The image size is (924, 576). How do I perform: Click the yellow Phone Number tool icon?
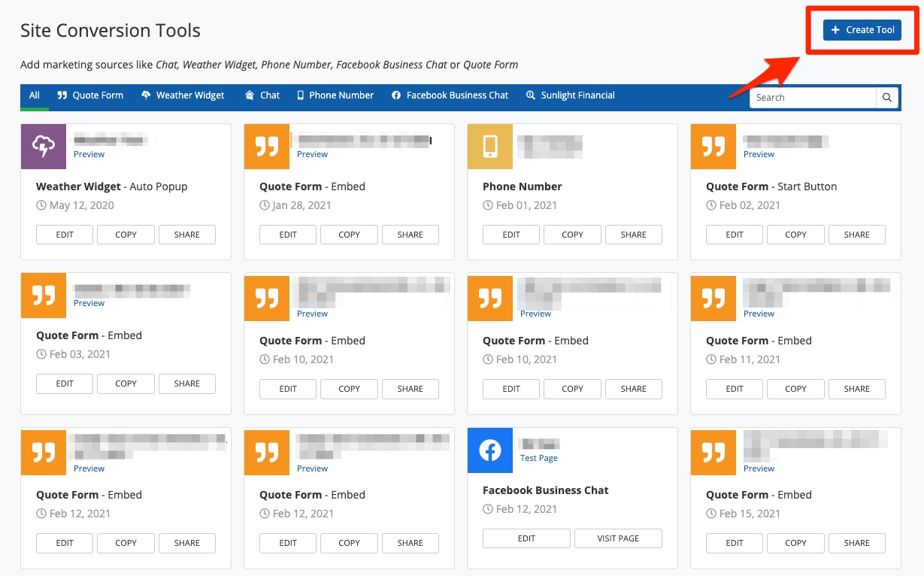click(489, 147)
